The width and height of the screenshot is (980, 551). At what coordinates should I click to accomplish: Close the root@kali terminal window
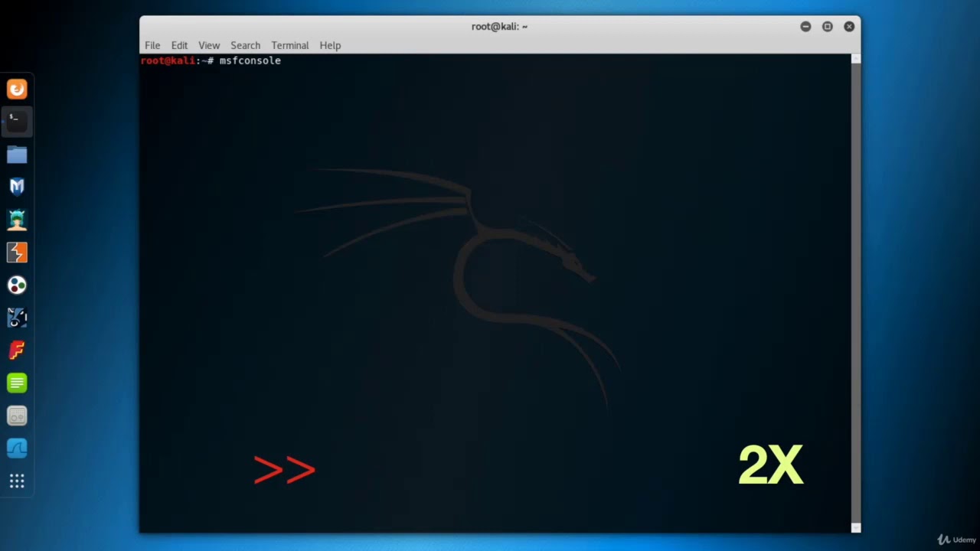coord(849,26)
